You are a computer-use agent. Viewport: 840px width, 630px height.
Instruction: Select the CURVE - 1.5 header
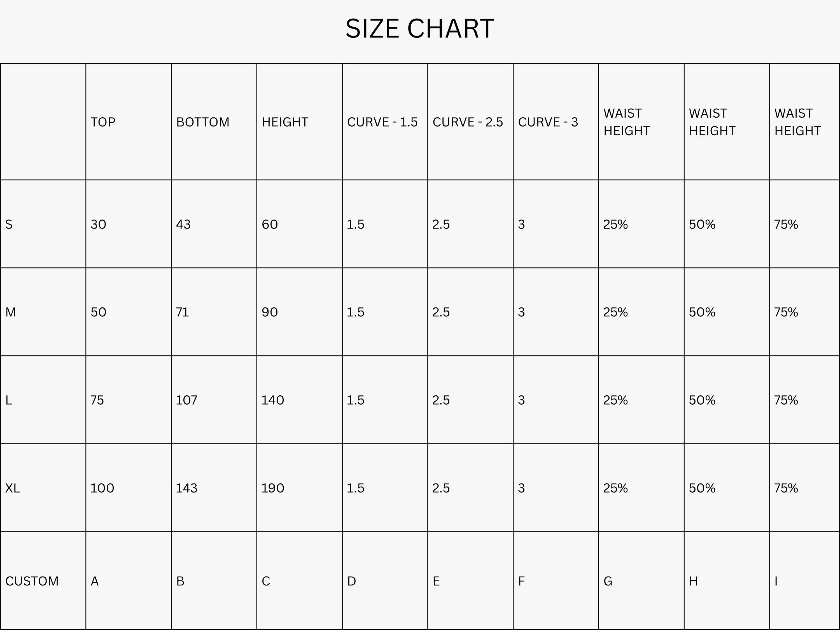click(382, 122)
